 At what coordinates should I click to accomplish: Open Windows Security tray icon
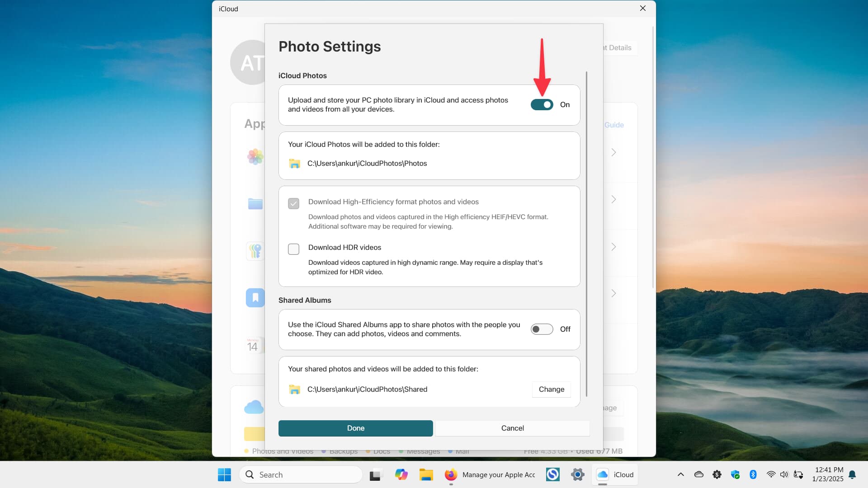(735, 474)
